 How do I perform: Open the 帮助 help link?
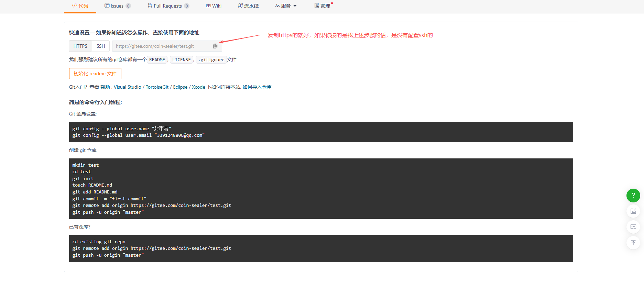pos(105,87)
